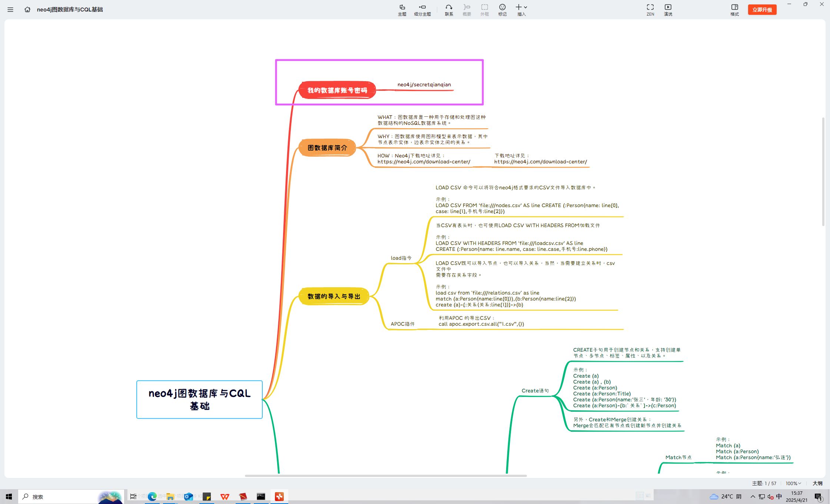Switch the 中 input method indicator

[779, 497]
